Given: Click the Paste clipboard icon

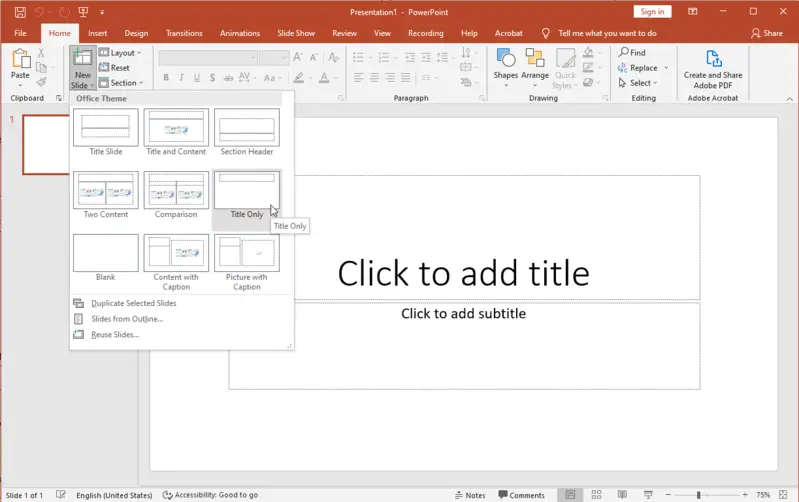Looking at the screenshot, I should coord(20,59).
